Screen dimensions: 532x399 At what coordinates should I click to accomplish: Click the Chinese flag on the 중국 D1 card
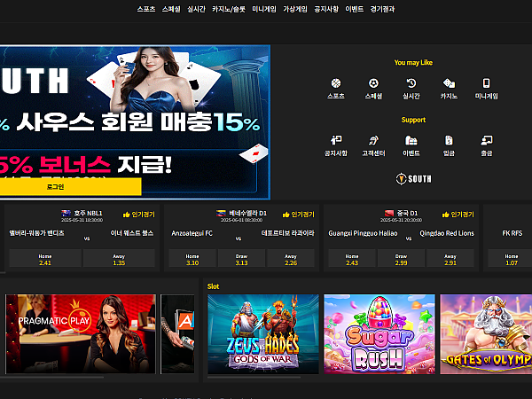click(389, 213)
